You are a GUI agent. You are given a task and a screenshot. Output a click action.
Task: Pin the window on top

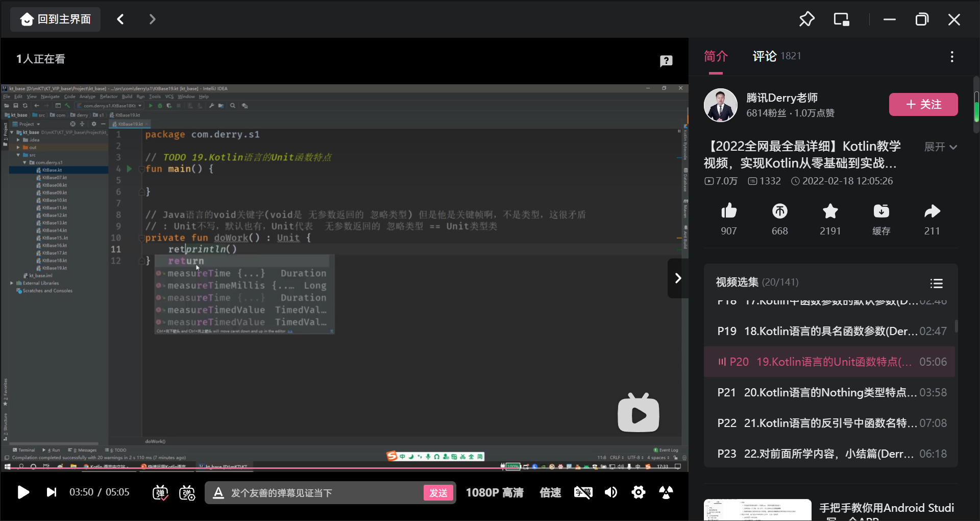[x=806, y=19]
